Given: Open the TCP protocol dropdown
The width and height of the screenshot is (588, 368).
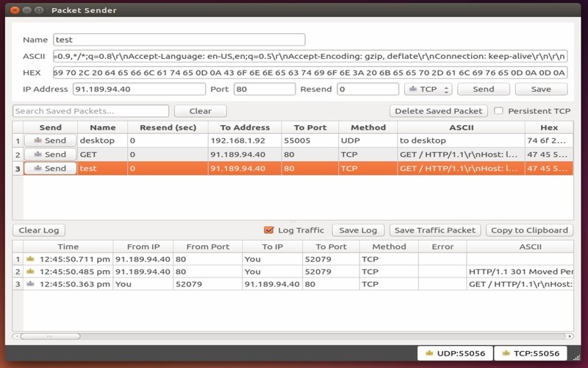Looking at the screenshot, I should [x=427, y=89].
